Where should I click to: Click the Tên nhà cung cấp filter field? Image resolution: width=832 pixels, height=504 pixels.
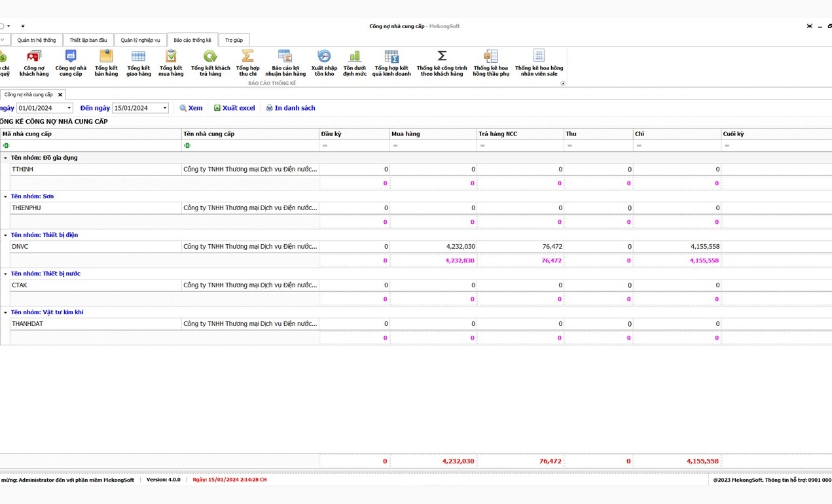click(x=252, y=145)
